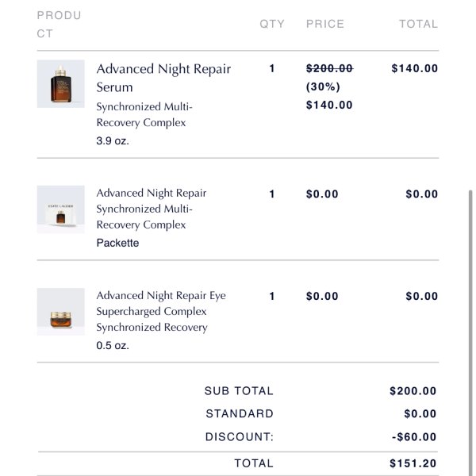The image size is (476, 476).
Task: Open the Advanced Night Repair Packette product name
Action: pos(152,209)
